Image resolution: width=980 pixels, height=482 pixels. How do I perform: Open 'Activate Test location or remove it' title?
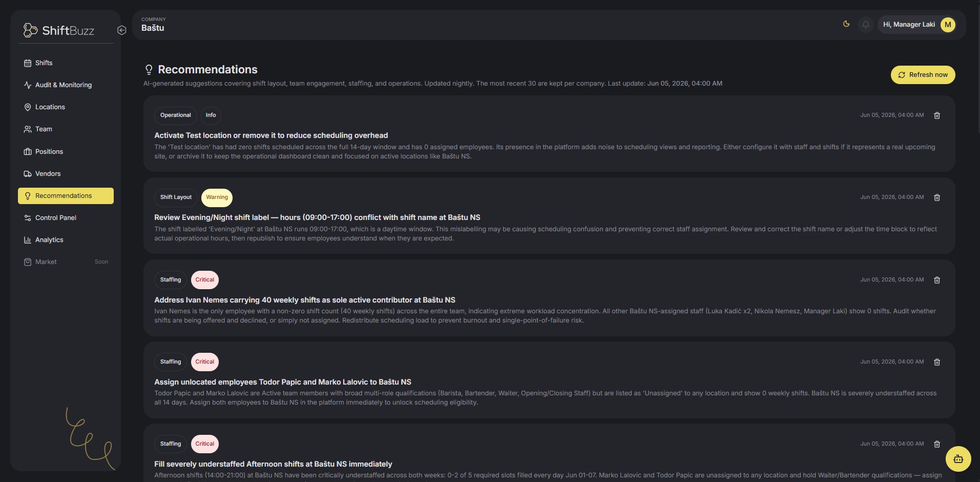pyautogui.click(x=271, y=135)
